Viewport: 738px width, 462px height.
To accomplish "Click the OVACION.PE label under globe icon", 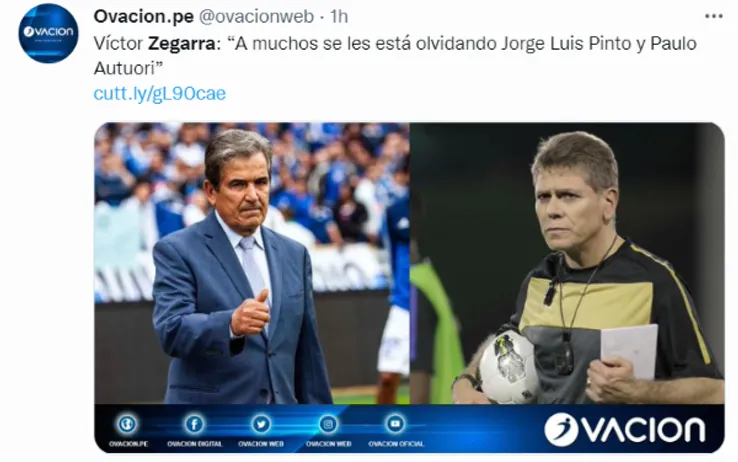I will click(128, 444).
